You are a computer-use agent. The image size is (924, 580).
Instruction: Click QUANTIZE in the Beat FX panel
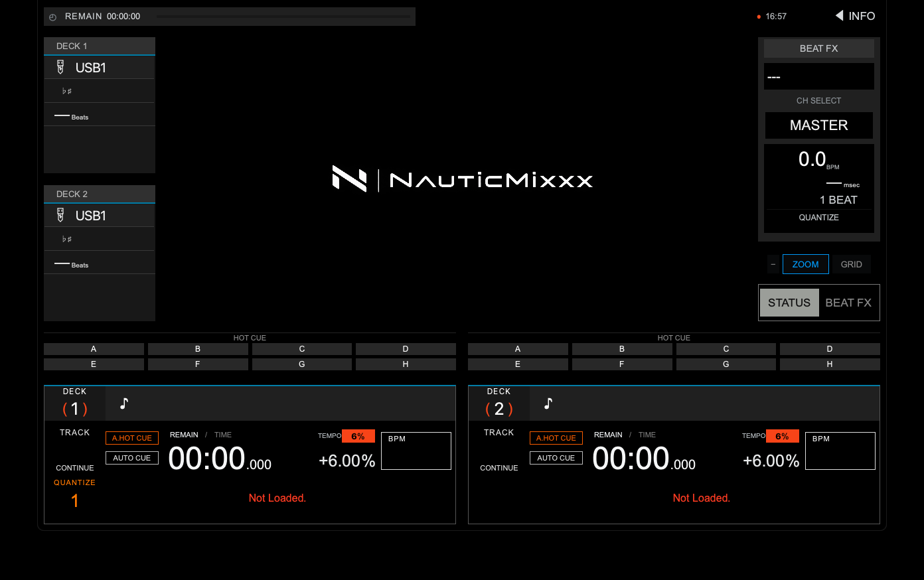pos(819,218)
